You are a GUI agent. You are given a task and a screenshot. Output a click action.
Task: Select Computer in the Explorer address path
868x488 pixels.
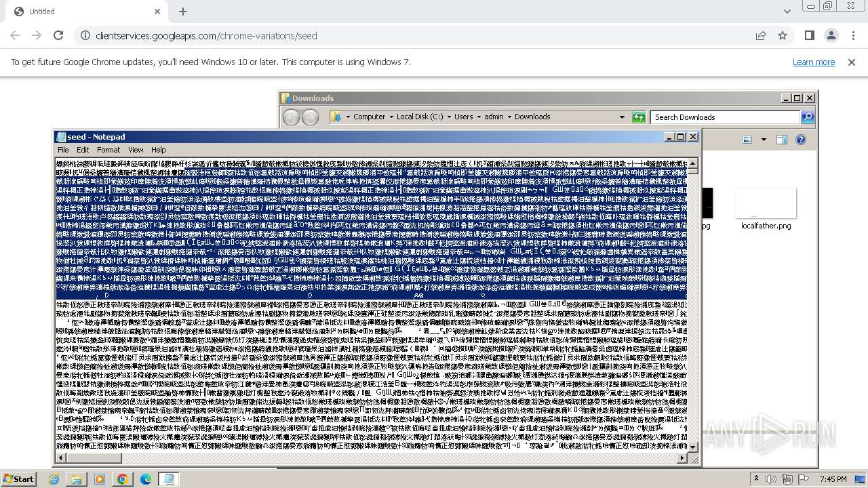[x=369, y=117]
